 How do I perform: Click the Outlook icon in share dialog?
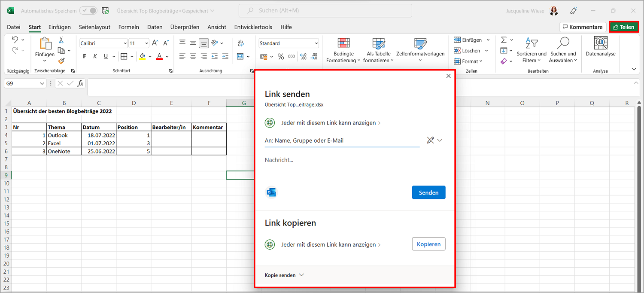(x=271, y=192)
